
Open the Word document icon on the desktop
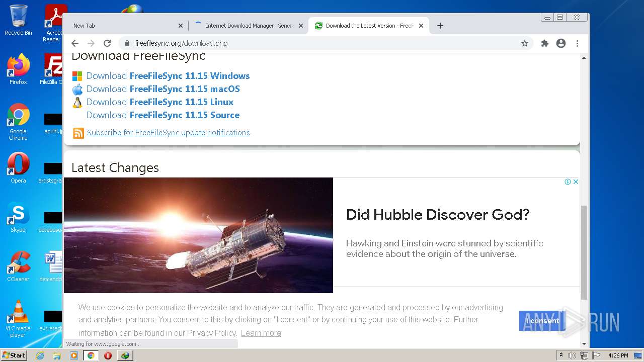click(x=52, y=266)
